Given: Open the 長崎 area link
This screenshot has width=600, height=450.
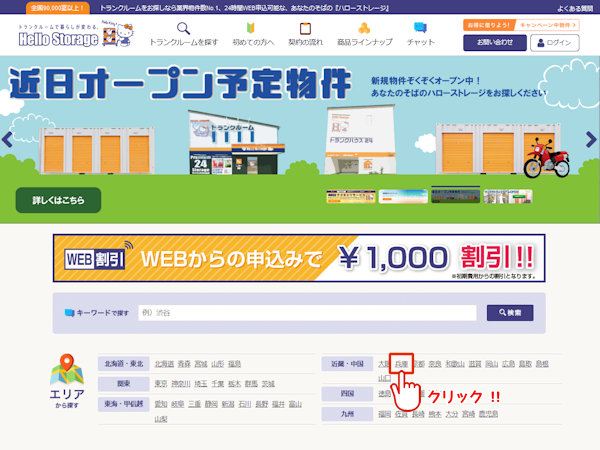Looking at the screenshot, I should tap(418, 414).
